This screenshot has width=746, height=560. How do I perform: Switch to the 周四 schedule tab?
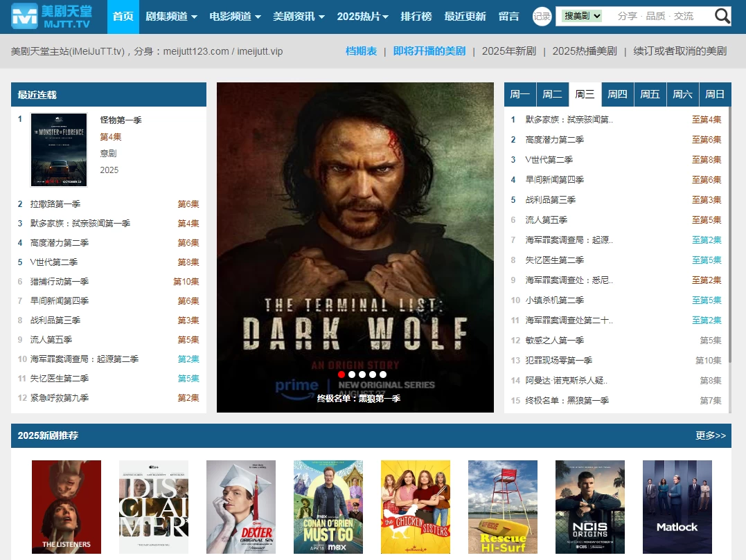617,95
